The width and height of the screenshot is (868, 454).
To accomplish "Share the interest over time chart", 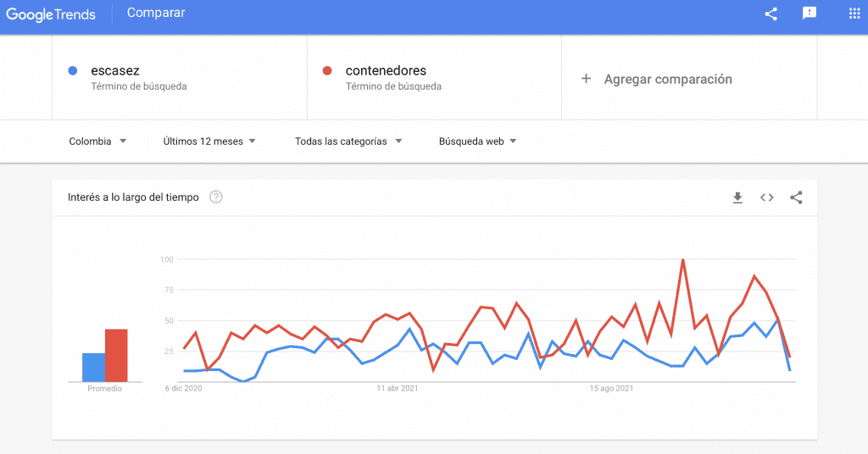I will tap(796, 197).
